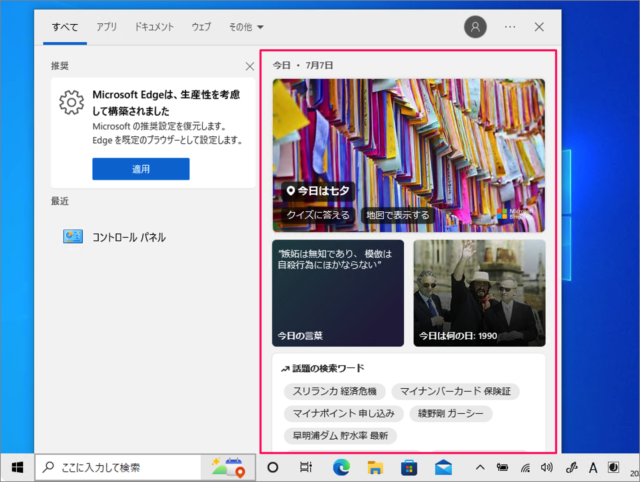Show hidden system tray icons

click(x=480, y=467)
